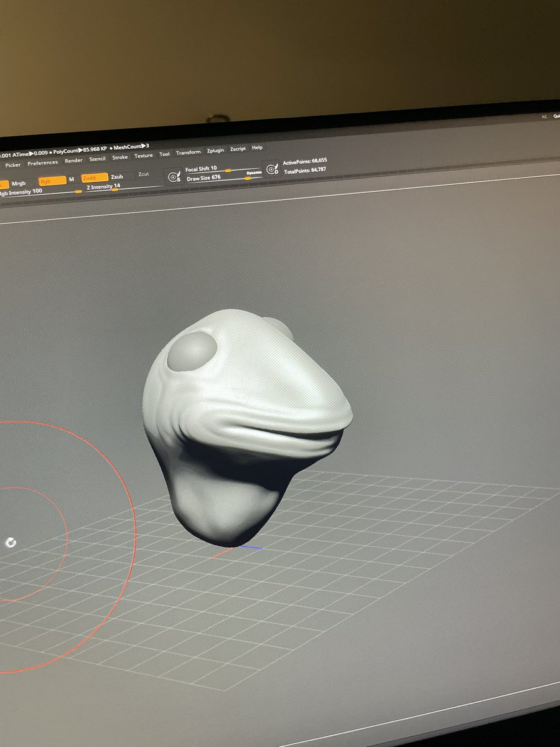Toggle the Rgb paint mode
This screenshot has width=560, height=747.
point(52,181)
